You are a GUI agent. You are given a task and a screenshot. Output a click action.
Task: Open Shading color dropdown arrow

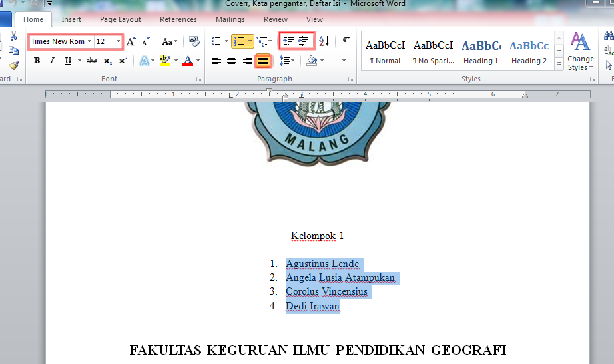(322, 61)
